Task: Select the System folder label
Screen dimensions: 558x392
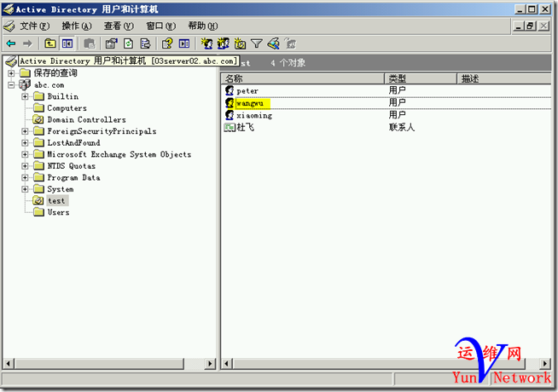Action: coord(61,189)
